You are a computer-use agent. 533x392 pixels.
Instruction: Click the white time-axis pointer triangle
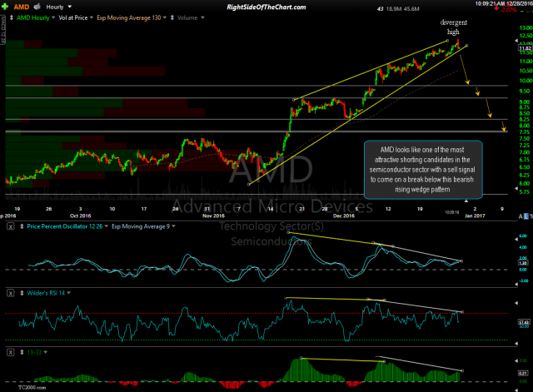tap(466, 201)
